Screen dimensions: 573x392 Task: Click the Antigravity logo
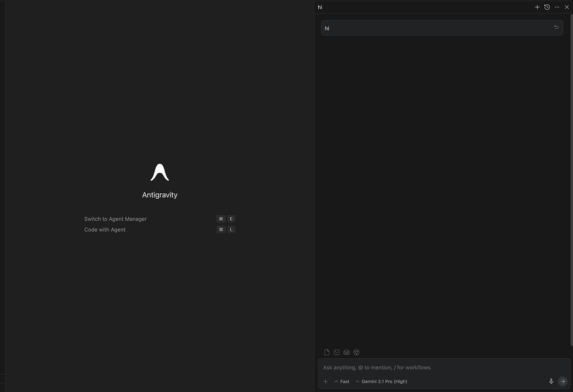click(159, 172)
